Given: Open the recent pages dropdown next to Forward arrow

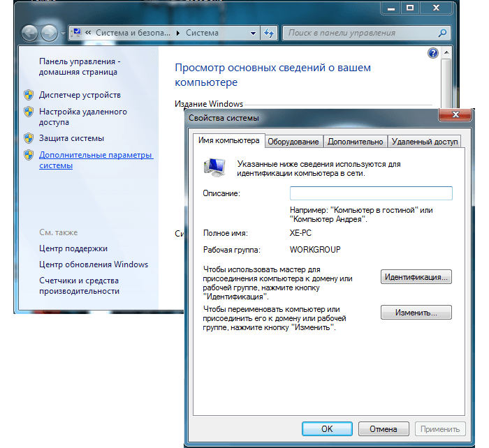Looking at the screenshot, I should pos(63,33).
